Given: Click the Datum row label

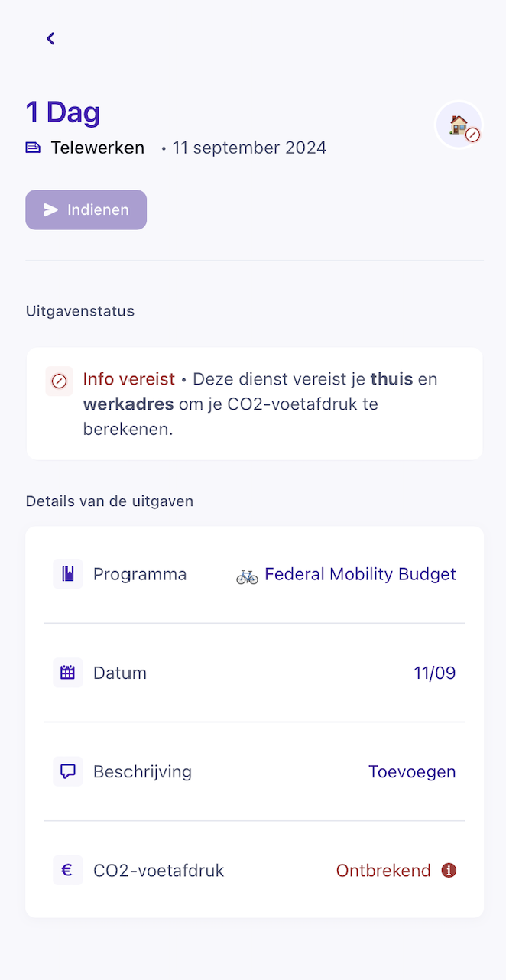Looking at the screenshot, I should 120,673.
